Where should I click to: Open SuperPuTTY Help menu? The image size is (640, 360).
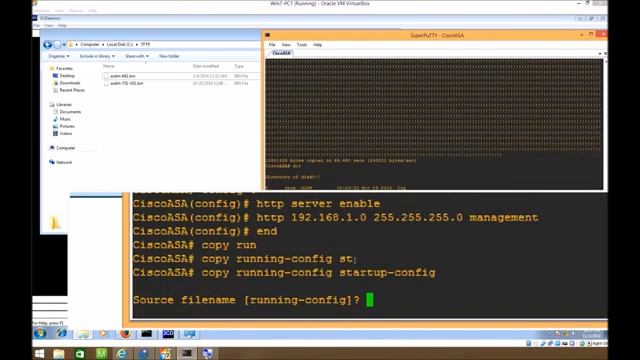pos(318,45)
